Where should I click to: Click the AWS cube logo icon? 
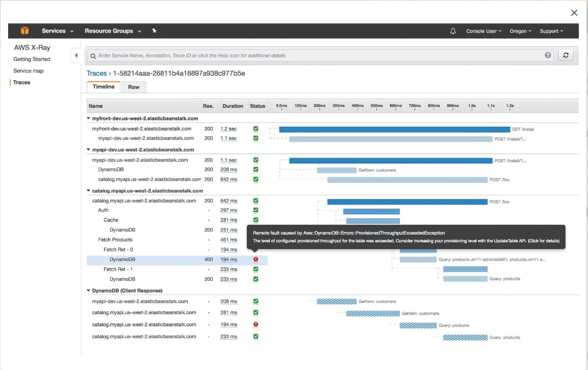coord(25,31)
